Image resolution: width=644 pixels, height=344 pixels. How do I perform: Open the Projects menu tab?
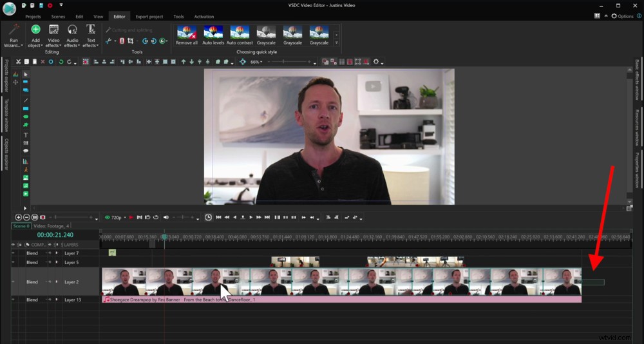[33, 17]
